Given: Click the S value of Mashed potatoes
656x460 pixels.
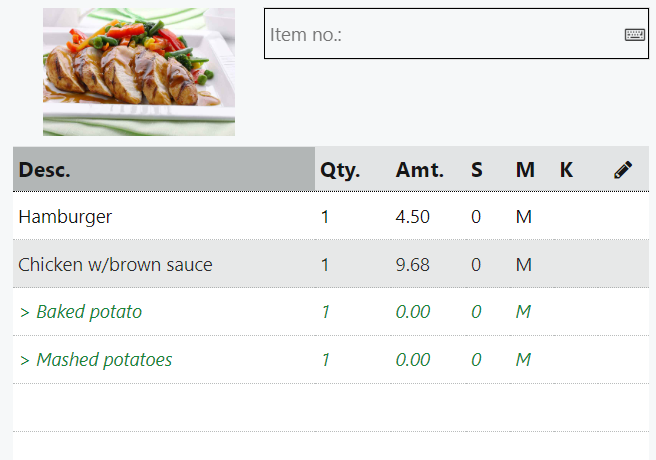Looking at the screenshot, I should pyautogui.click(x=476, y=360).
